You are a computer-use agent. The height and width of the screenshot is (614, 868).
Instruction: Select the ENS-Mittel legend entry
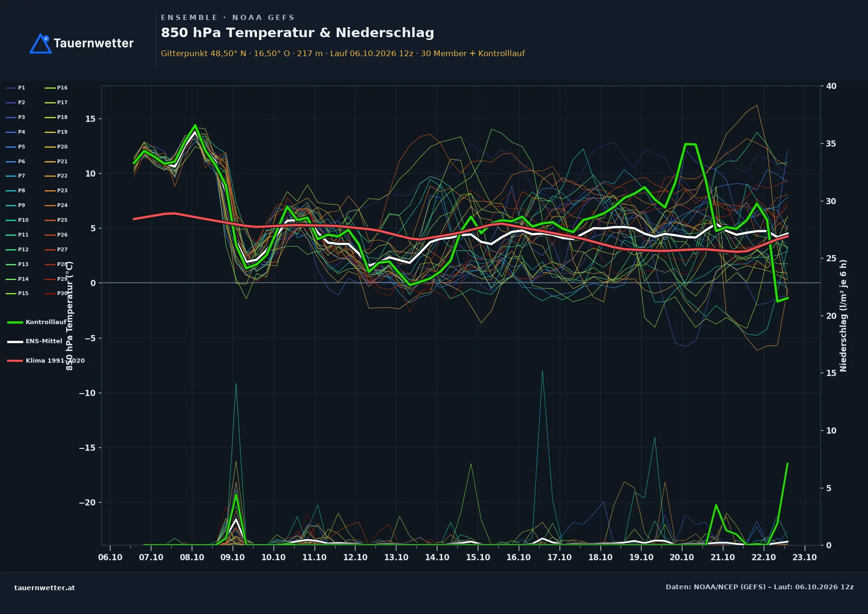[x=35, y=341]
